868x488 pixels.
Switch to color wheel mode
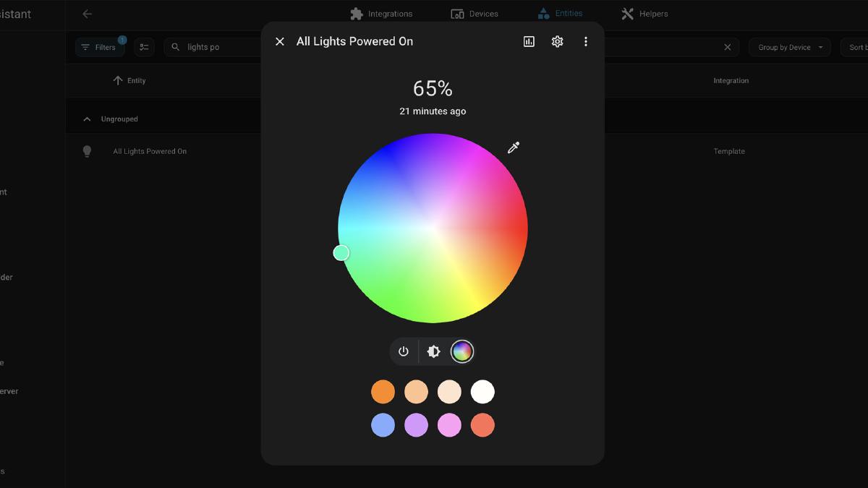[x=462, y=351]
